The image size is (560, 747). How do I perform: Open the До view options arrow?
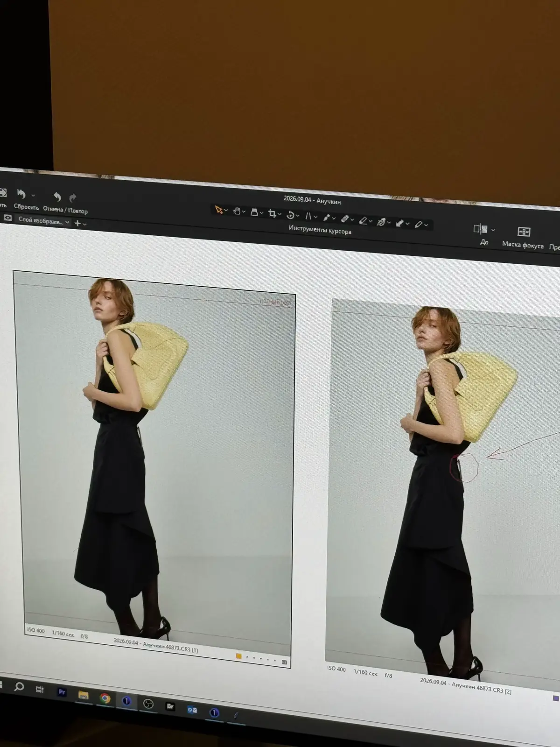(x=493, y=230)
